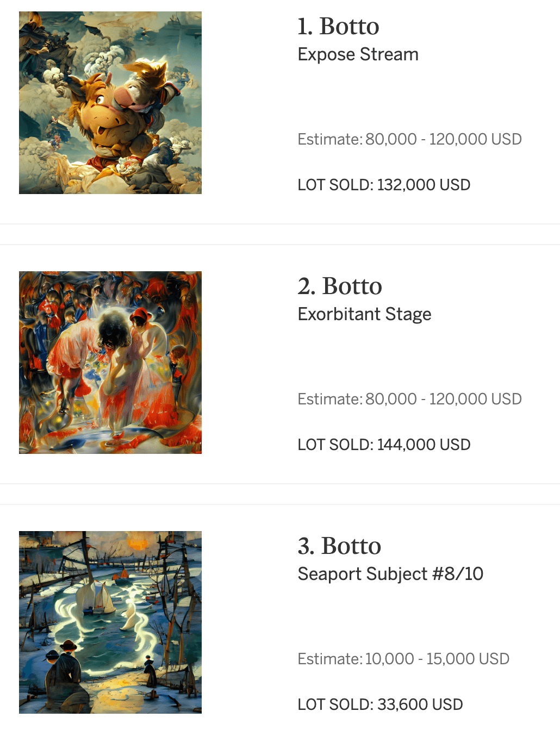Click the lot number 3 before Botto
Screen dimensions: 560x736
tap(306, 546)
